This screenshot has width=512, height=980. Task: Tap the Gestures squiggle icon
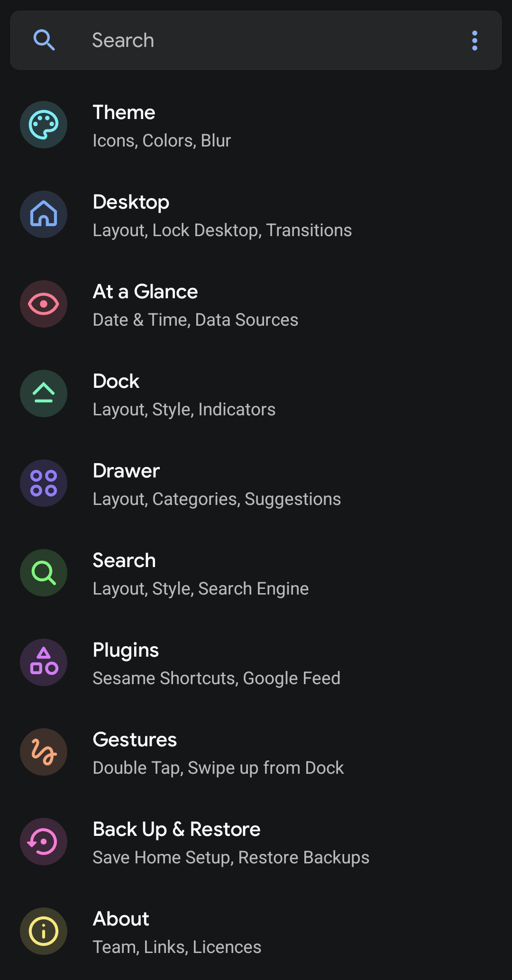(x=44, y=752)
